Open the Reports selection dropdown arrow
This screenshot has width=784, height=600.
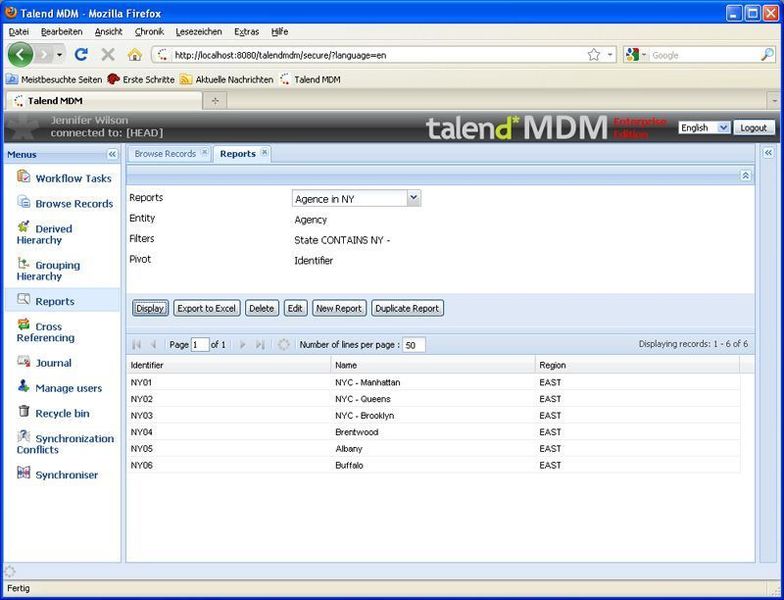[x=414, y=198]
